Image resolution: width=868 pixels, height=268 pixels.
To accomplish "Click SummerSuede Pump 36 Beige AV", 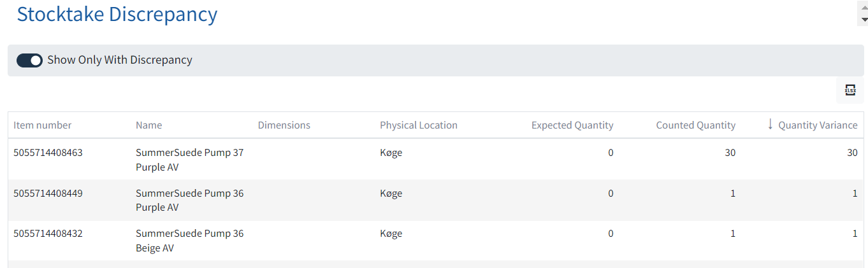I will [x=189, y=241].
